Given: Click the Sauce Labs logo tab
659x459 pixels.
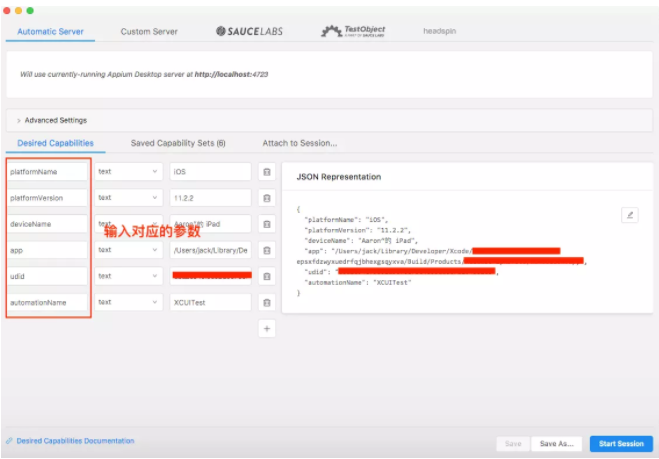Looking at the screenshot, I should [x=249, y=31].
